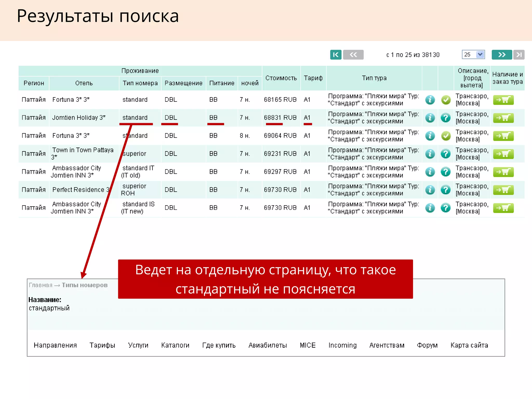This screenshot has height=399, width=532.
Task: Click 68831 RUB price link
Action: 280,118
